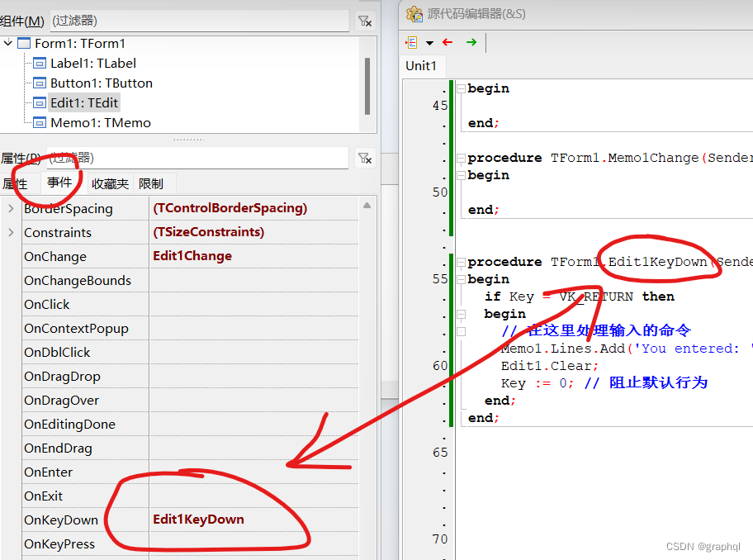Clear the property filter with funnel icon
This screenshot has height=560, width=753.
coord(364,158)
